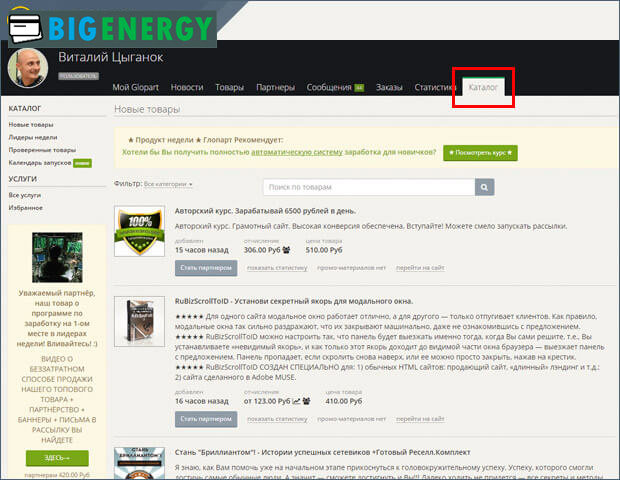Click the 100% guarantee badge product image

[x=140, y=231]
